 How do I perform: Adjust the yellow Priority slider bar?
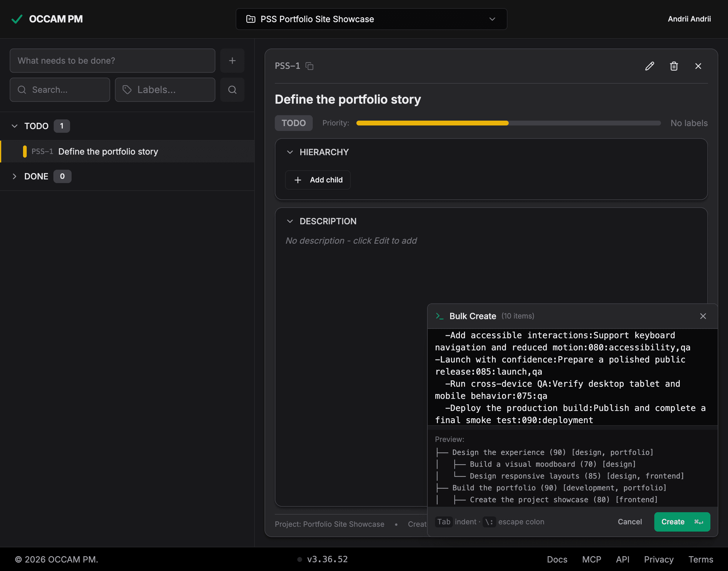point(508,123)
